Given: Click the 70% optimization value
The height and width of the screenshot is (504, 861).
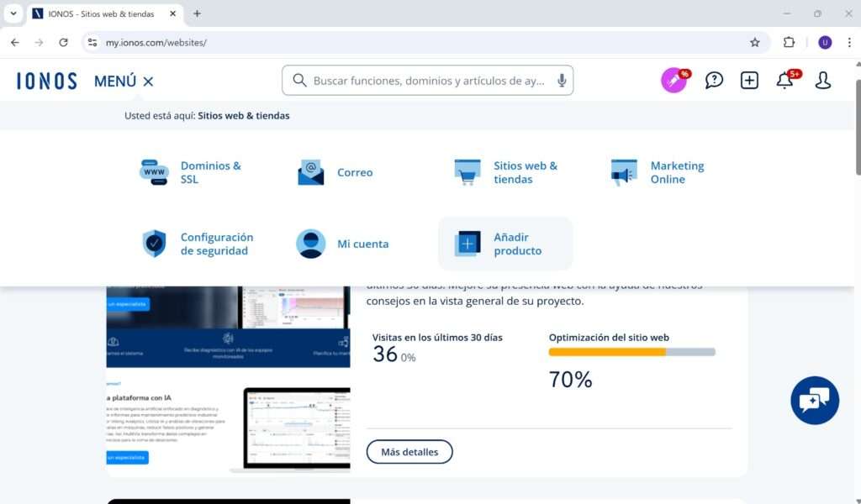Looking at the screenshot, I should pos(571,380).
